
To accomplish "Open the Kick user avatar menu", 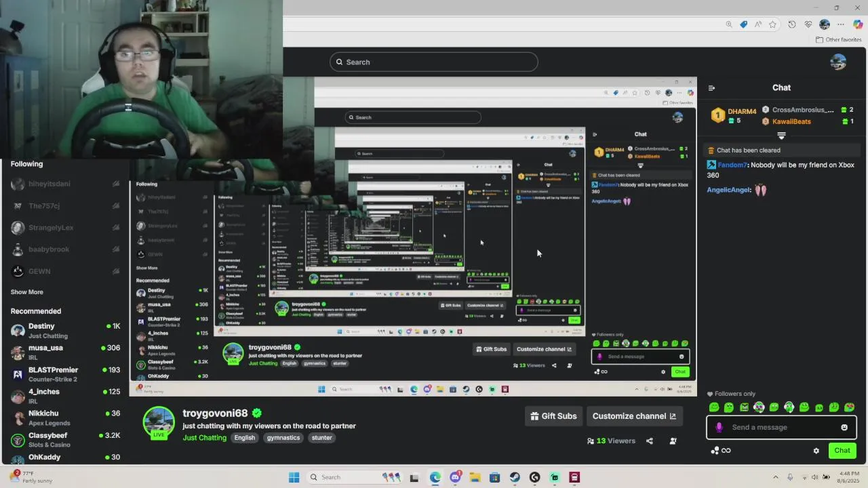I will click(x=838, y=62).
